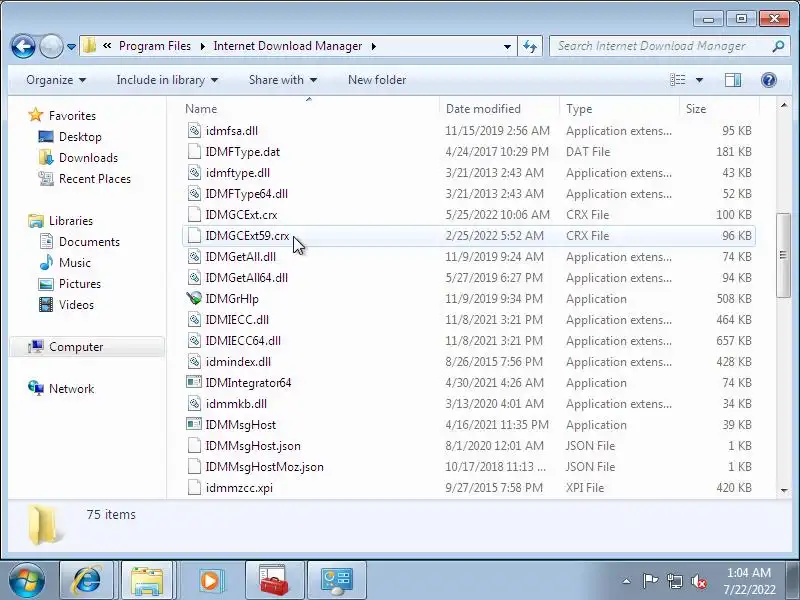The image size is (800, 600).
Task: Sort by Type column header
Action: pyautogui.click(x=579, y=109)
